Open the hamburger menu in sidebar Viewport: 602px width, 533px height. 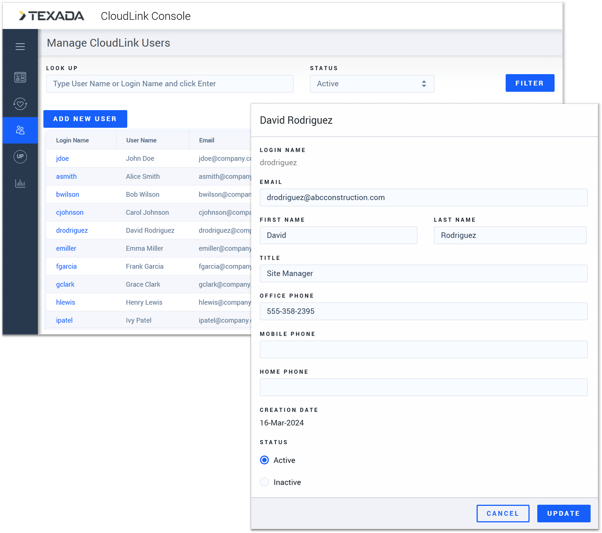click(20, 46)
